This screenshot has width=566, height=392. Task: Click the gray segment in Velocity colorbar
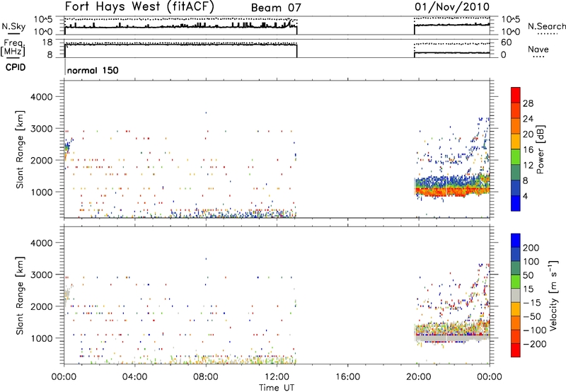516,295
